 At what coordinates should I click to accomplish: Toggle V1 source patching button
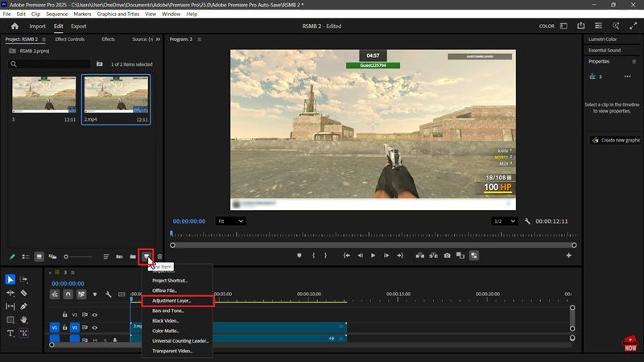click(x=54, y=327)
